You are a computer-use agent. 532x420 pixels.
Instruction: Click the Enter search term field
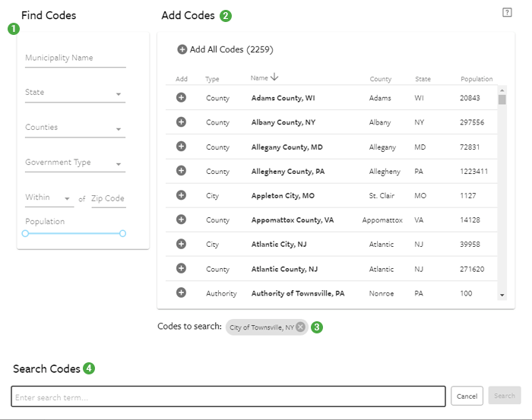pyautogui.click(x=228, y=396)
